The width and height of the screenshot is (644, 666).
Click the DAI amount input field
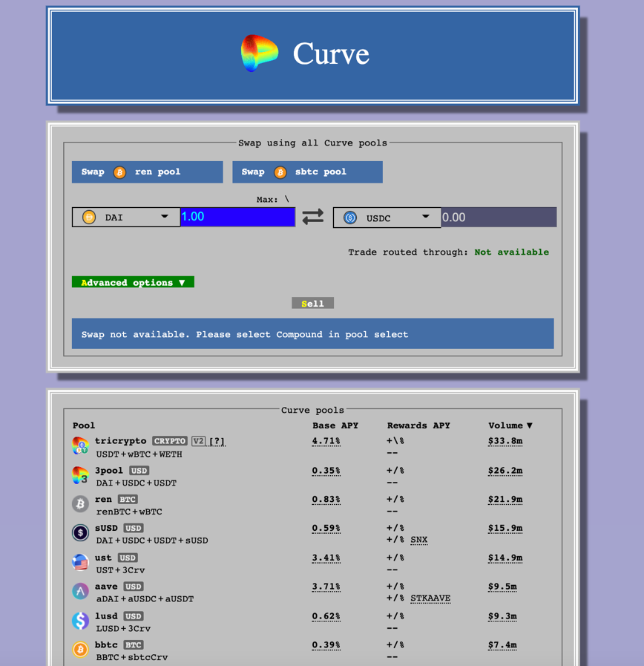point(237,216)
